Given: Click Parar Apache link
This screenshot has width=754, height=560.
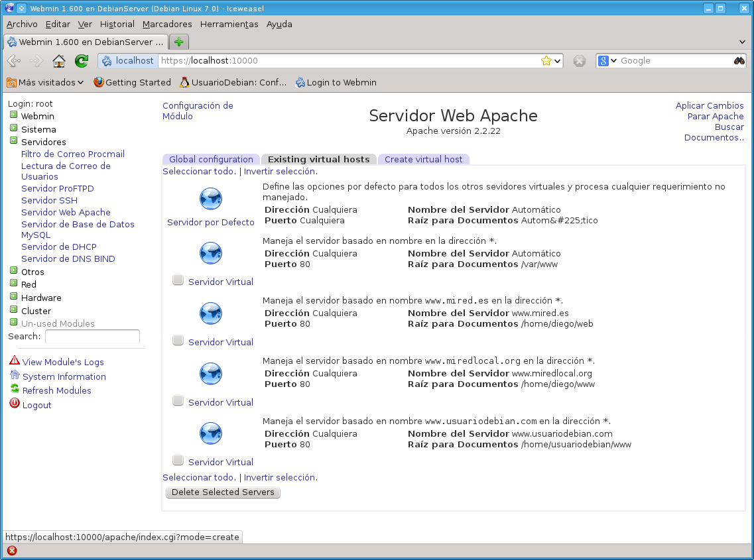Looking at the screenshot, I should [715, 117].
